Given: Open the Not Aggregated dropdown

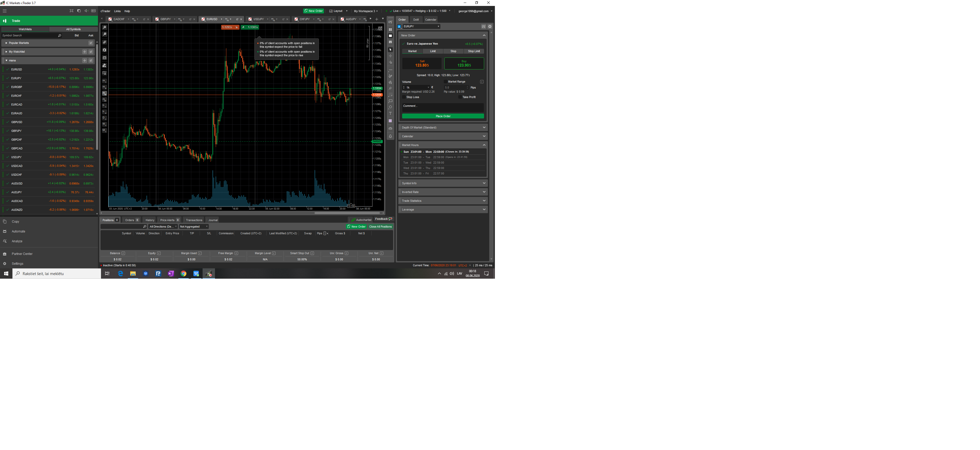Looking at the screenshot, I should tap(194, 227).
